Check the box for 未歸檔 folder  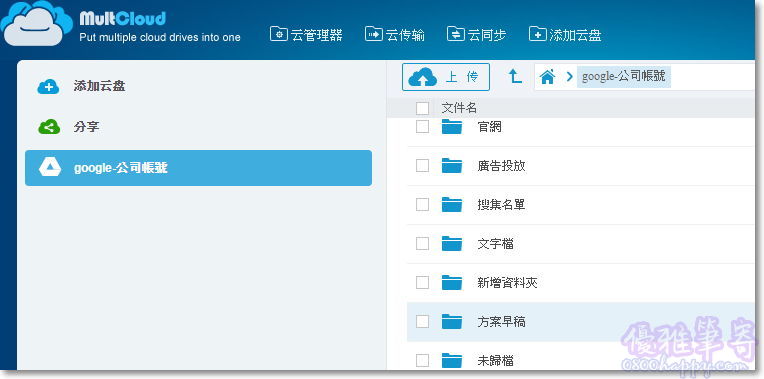422,360
